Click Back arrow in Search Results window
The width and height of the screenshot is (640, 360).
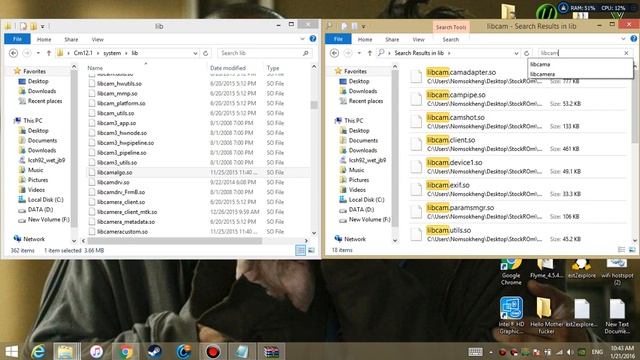pos(334,53)
